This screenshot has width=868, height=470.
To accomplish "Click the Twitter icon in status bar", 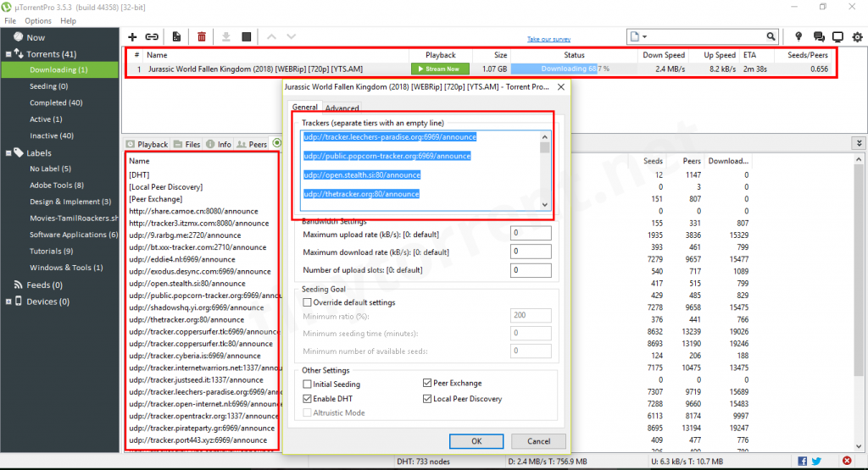I will point(816,461).
